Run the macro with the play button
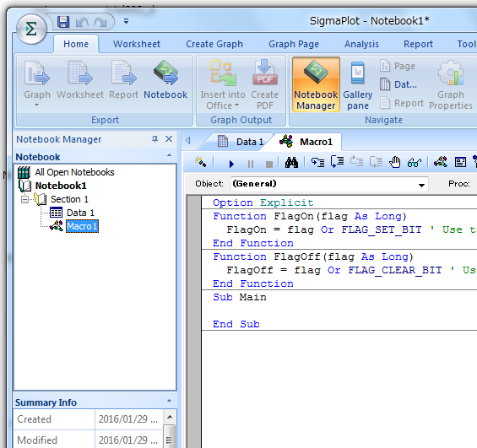 click(x=231, y=164)
